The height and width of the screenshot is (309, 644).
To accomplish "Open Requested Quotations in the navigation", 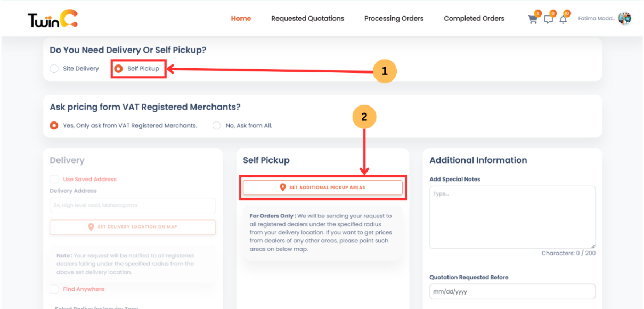I will tap(307, 18).
